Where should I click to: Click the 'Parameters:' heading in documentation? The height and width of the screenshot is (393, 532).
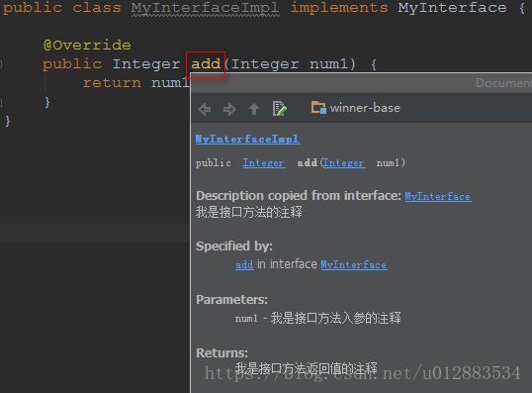click(x=231, y=300)
